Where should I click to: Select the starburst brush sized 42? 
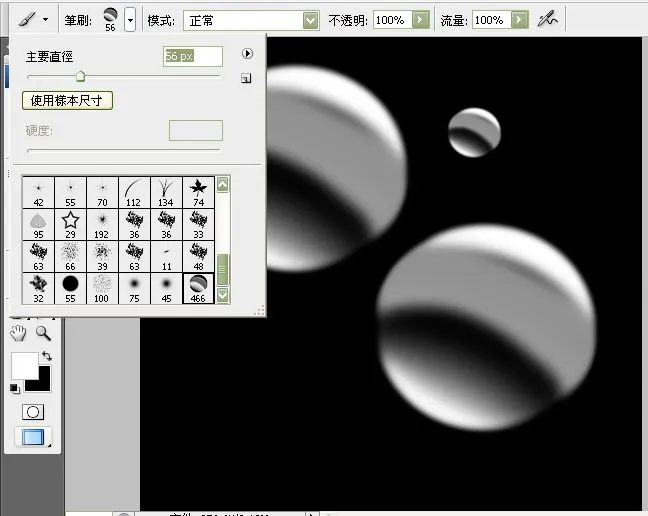tap(38, 193)
